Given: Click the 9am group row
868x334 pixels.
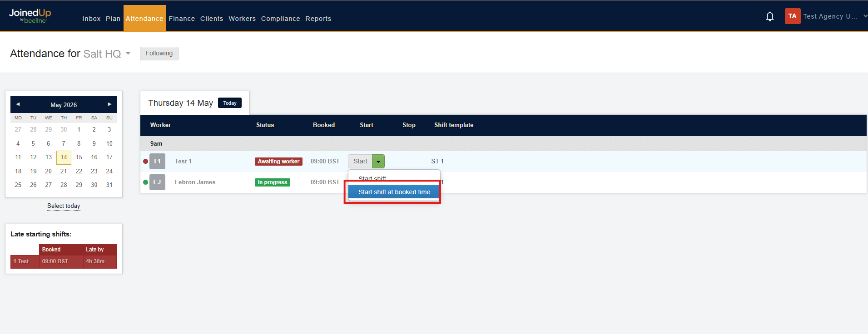Looking at the screenshot, I should pyautogui.click(x=503, y=143).
